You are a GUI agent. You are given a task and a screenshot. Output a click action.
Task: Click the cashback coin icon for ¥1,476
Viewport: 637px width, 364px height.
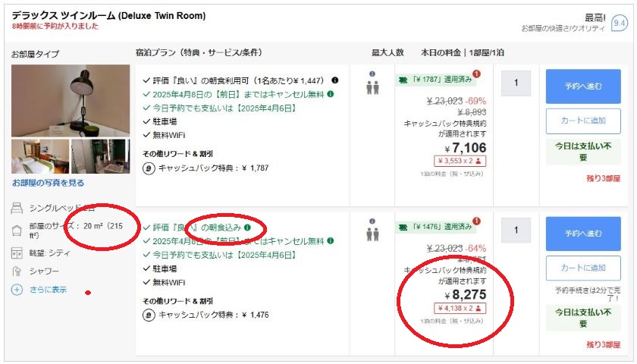(x=149, y=314)
